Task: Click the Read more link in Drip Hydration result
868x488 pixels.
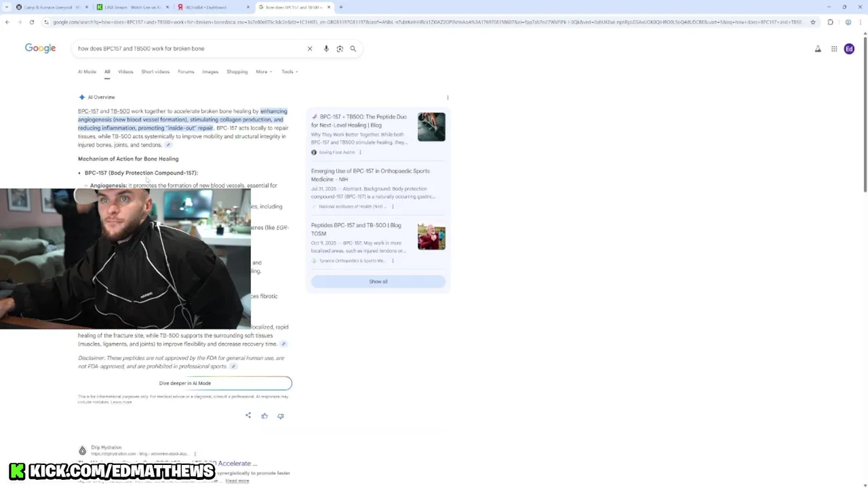Action: [x=237, y=481]
